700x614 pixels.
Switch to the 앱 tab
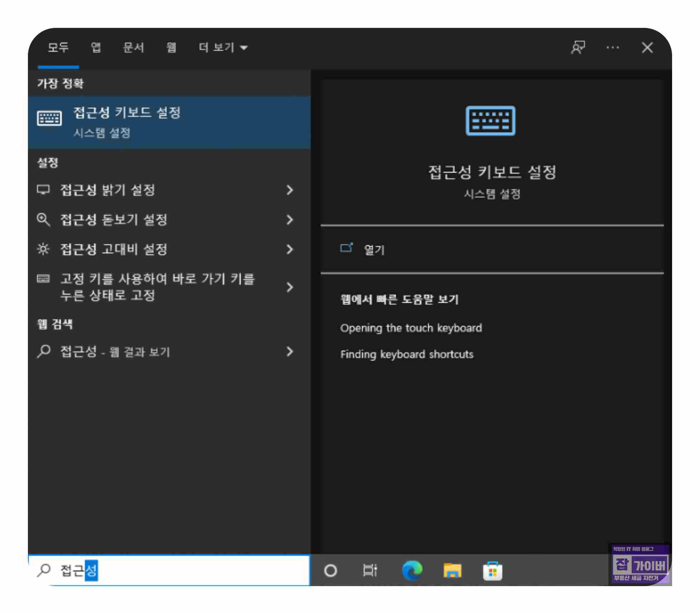pos(96,48)
